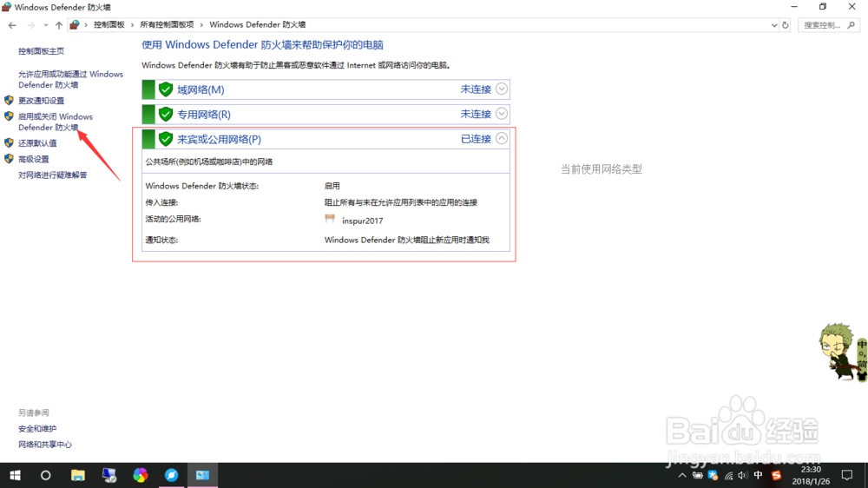868x488 pixels.
Task: Click shield icon beside 还原默认值
Action: [9, 143]
